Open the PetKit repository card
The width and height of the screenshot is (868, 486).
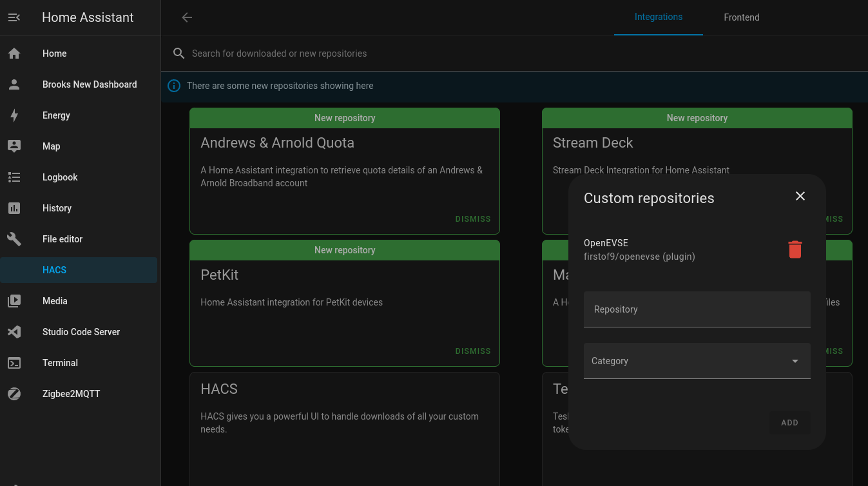tap(345, 303)
